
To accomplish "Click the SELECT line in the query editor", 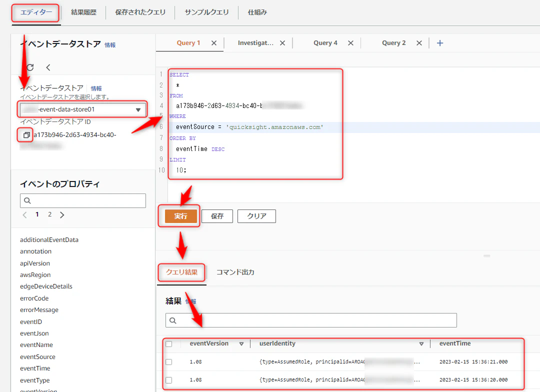I will click(179, 74).
